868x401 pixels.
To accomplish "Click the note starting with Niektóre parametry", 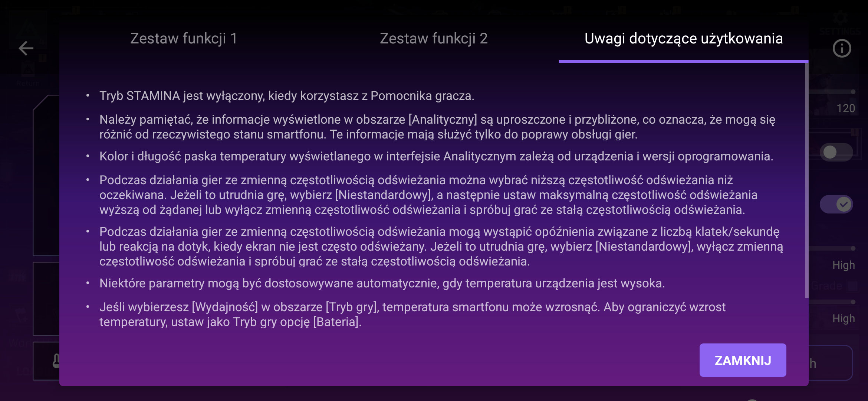I will pos(382,283).
